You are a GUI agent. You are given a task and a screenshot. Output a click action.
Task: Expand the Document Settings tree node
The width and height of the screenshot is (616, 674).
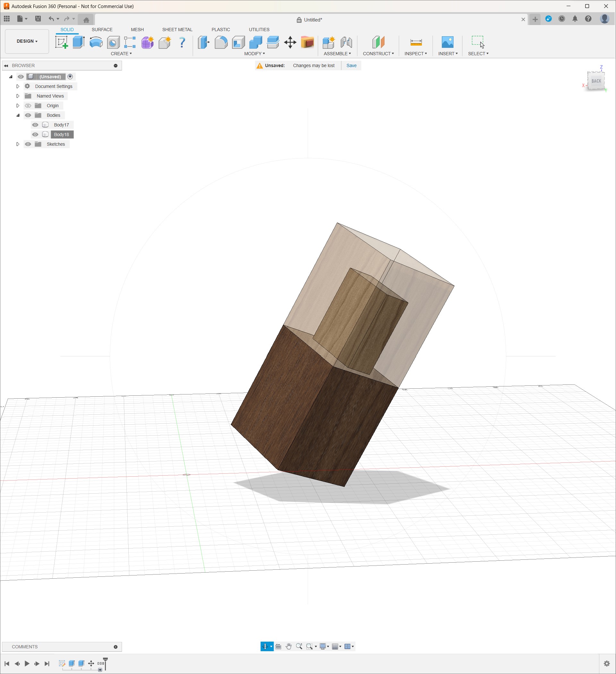coord(18,86)
